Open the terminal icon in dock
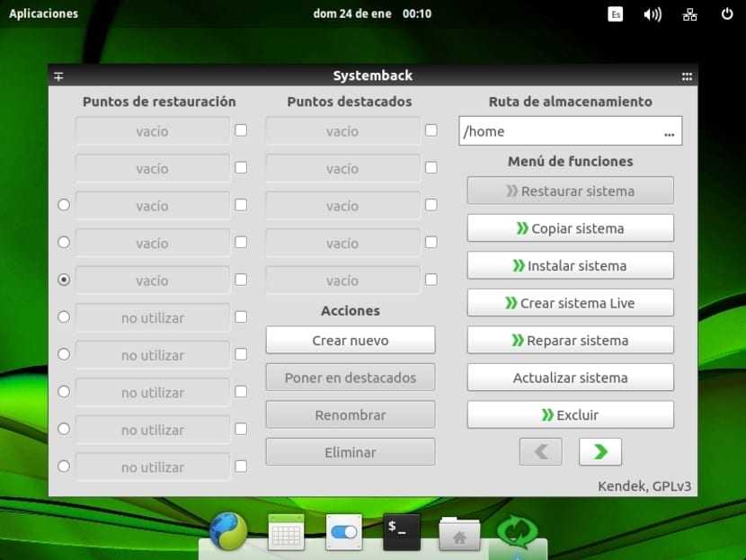This screenshot has height=560, width=746. coord(402,531)
